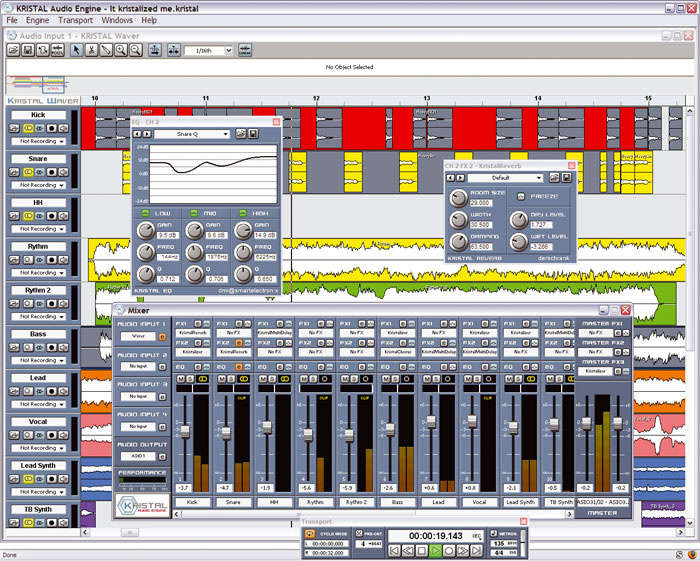The width and height of the screenshot is (700, 561).
Task: Click the Lead Synth track name label
Action: coord(38,465)
